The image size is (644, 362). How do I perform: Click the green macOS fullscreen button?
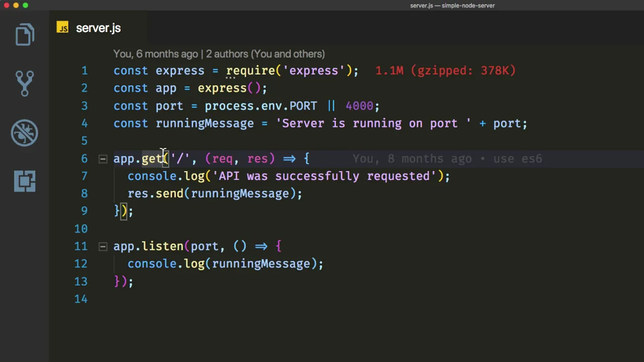25,5
